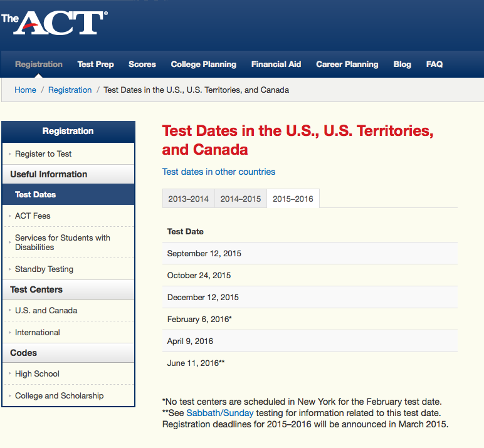Open High School codes link

pyautogui.click(x=38, y=373)
